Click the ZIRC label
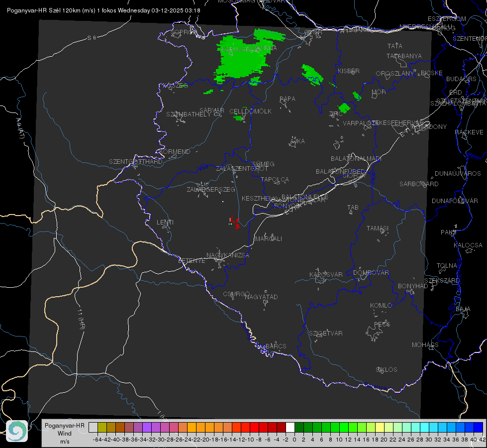 pyautogui.click(x=336, y=114)
